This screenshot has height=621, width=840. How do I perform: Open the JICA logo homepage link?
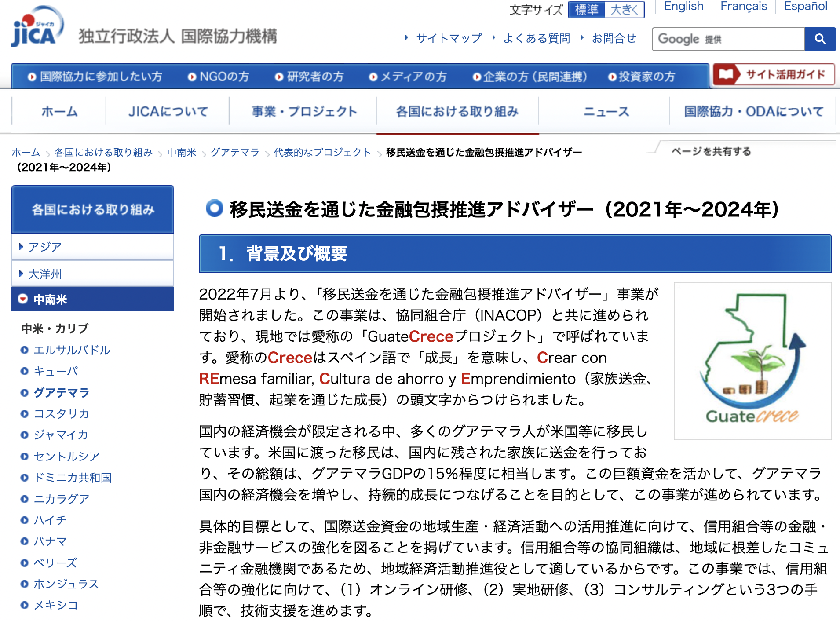[38, 27]
